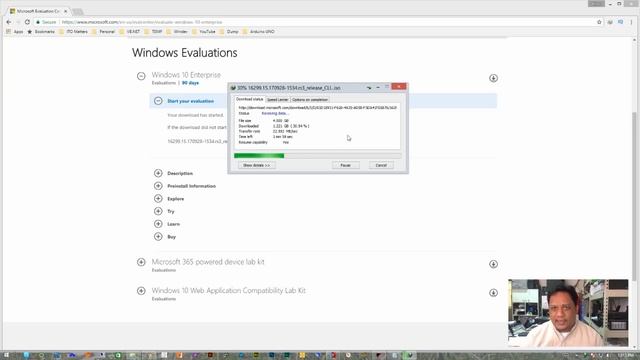The height and width of the screenshot is (360, 640).
Task: Open the Personal bookmark folder
Action: 103,31
